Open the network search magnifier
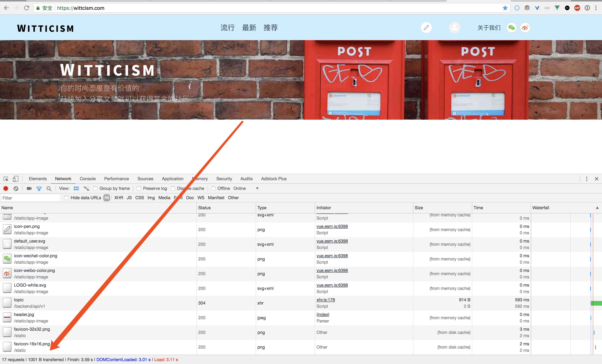 [x=49, y=188]
